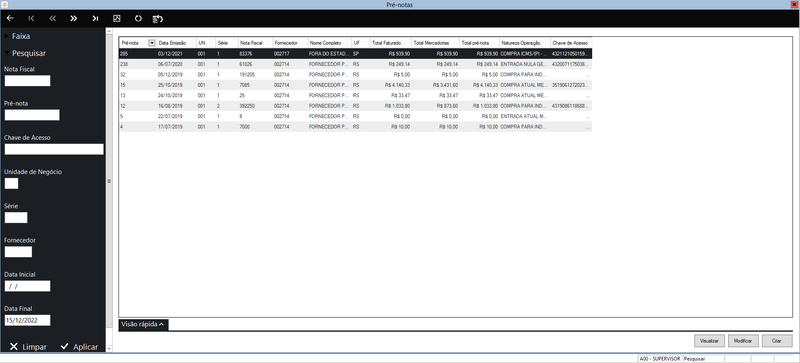The image size is (800, 363).
Task: Click the Série column header
Action: (227, 43)
